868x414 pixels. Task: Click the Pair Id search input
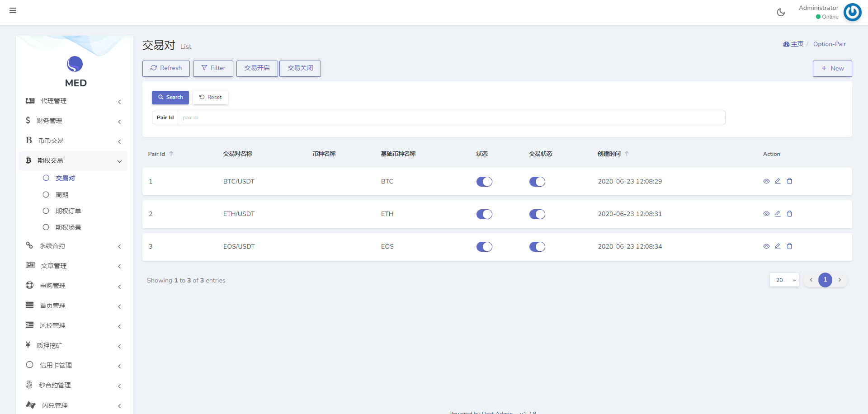451,118
